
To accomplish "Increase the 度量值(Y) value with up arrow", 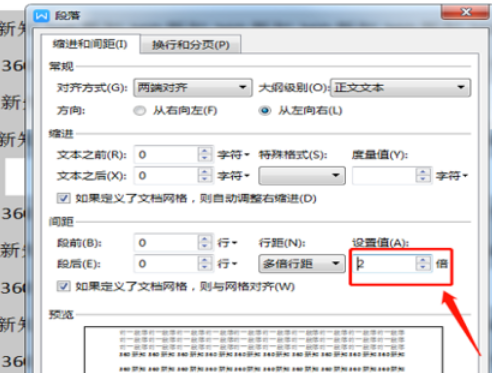I will (423, 172).
